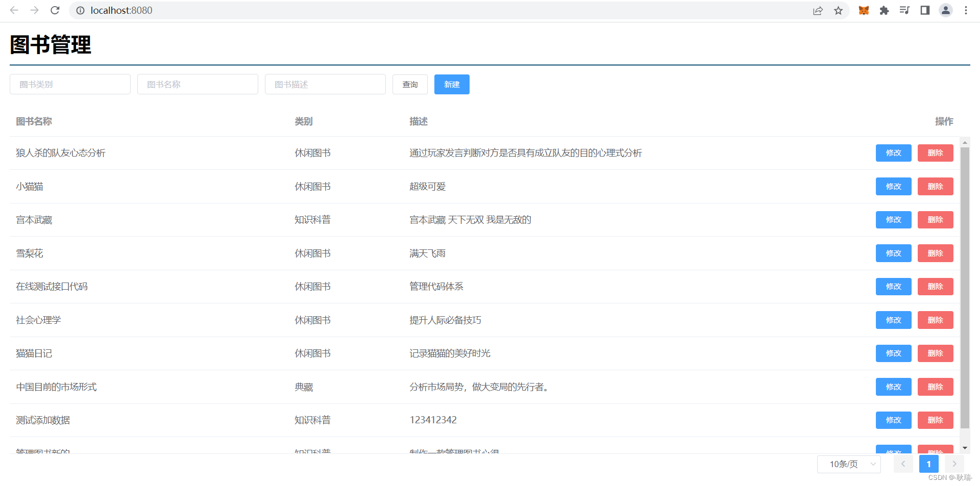The width and height of the screenshot is (980, 486).
Task: Click the 图书名称 column header
Action: tap(34, 121)
